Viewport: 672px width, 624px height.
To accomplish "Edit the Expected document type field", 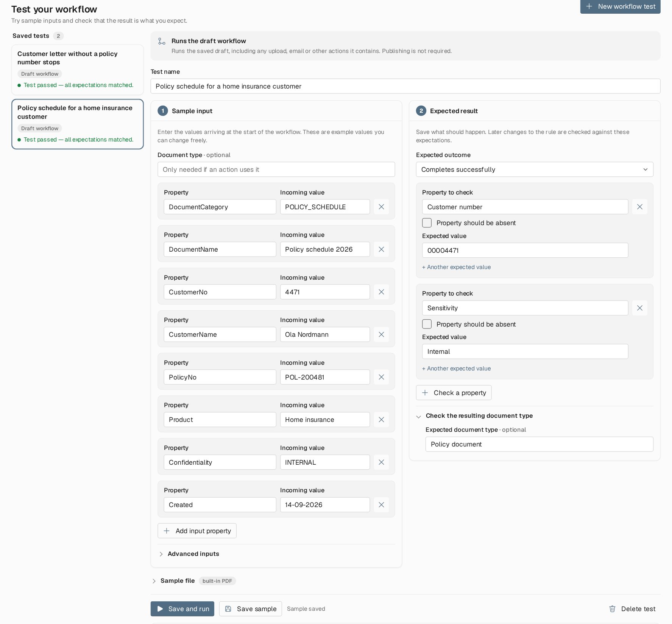I will pos(539,444).
